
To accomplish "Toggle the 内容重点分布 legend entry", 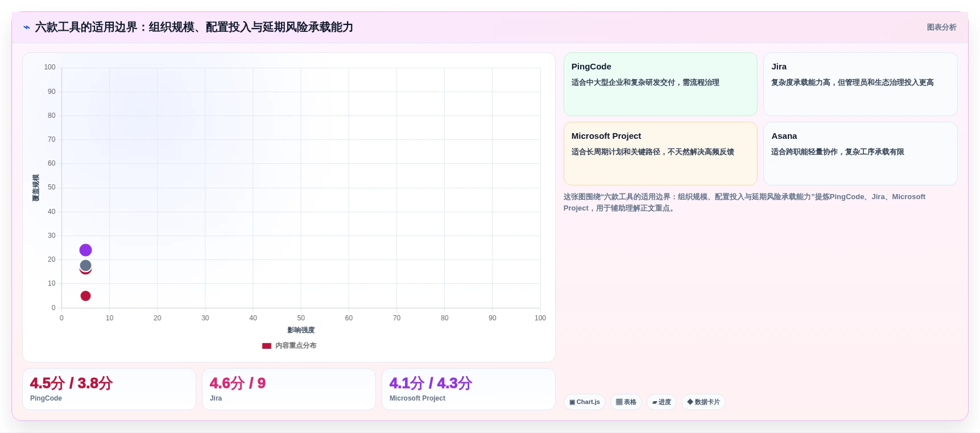I will click(289, 345).
